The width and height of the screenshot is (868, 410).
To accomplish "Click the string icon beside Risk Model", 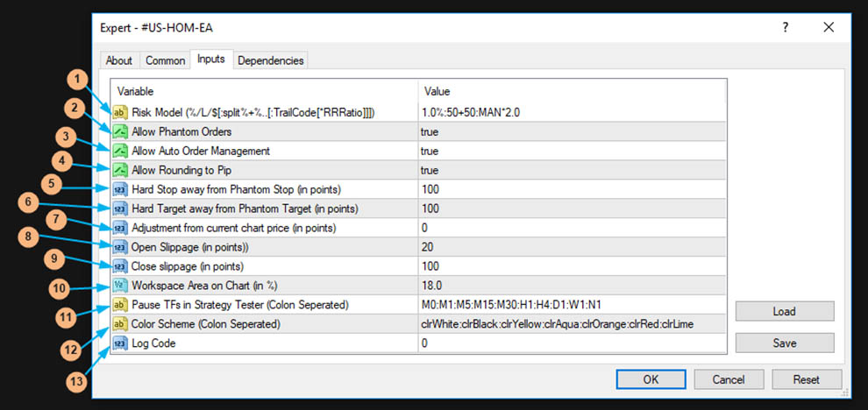I will [x=119, y=112].
